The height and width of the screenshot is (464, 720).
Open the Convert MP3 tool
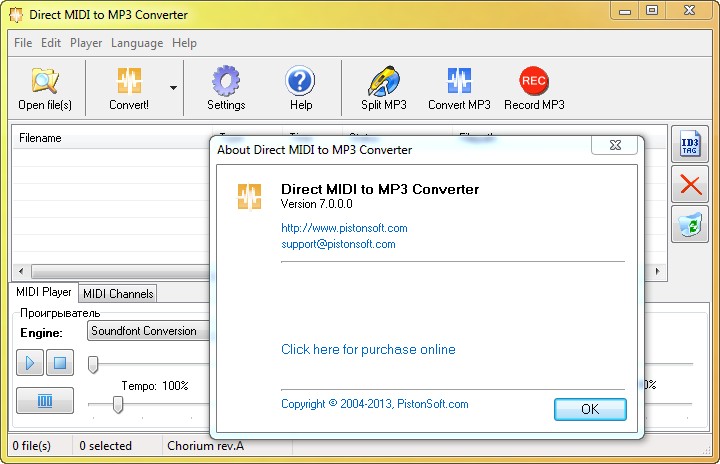(x=459, y=80)
